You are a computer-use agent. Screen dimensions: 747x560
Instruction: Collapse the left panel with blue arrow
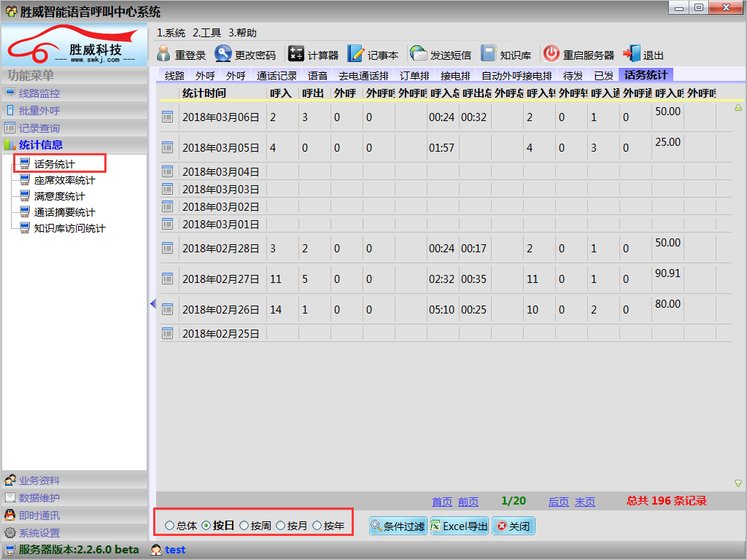(152, 303)
